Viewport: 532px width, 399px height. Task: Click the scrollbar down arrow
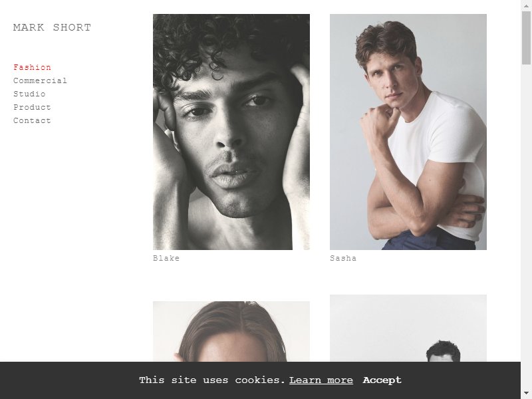pyautogui.click(x=526, y=394)
